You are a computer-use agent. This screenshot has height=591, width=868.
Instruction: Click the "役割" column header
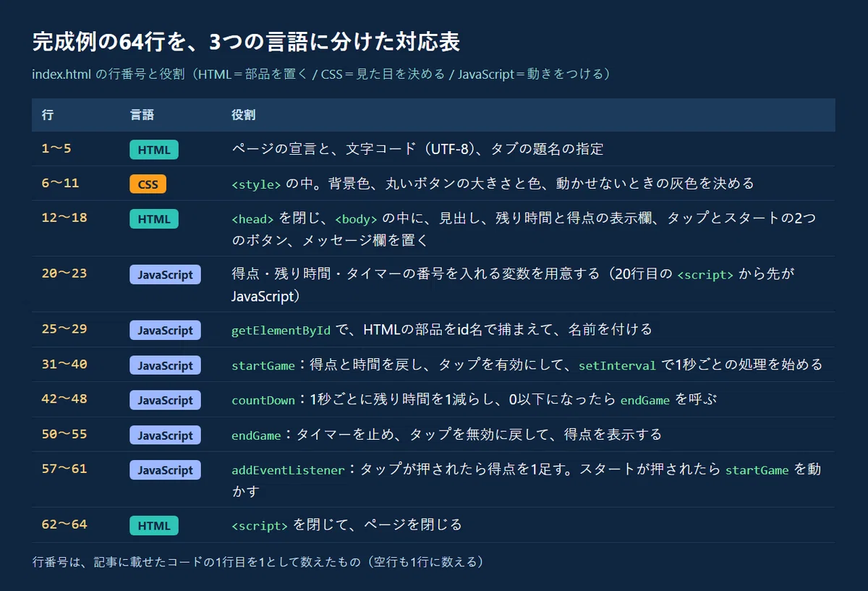(243, 115)
